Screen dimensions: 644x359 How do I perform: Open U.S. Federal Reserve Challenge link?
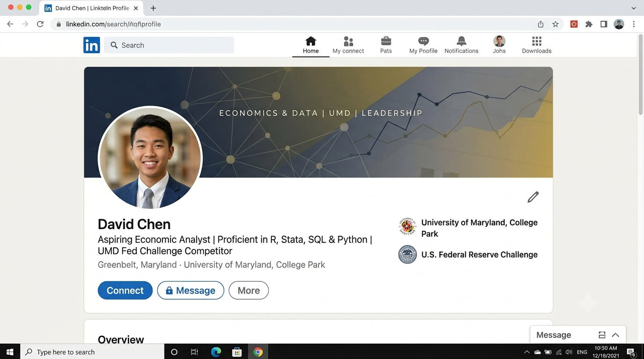pyautogui.click(x=479, y=255)
